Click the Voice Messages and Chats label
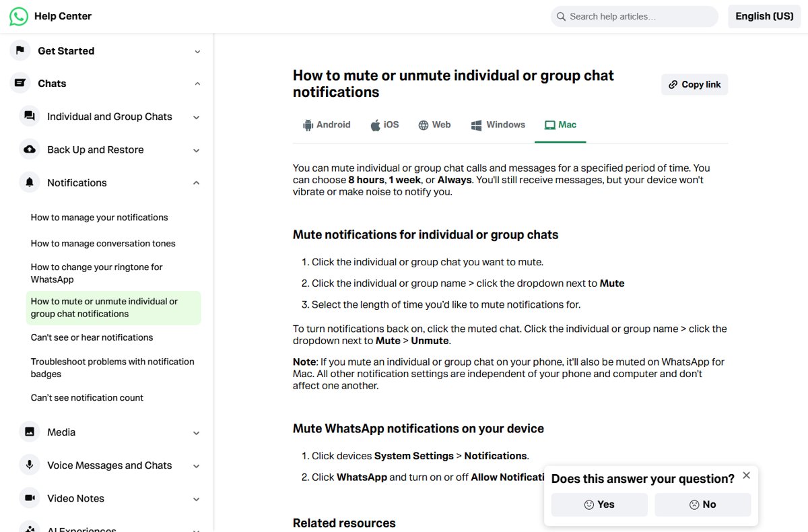Screen dimensions: 808x532 point(110,465)
